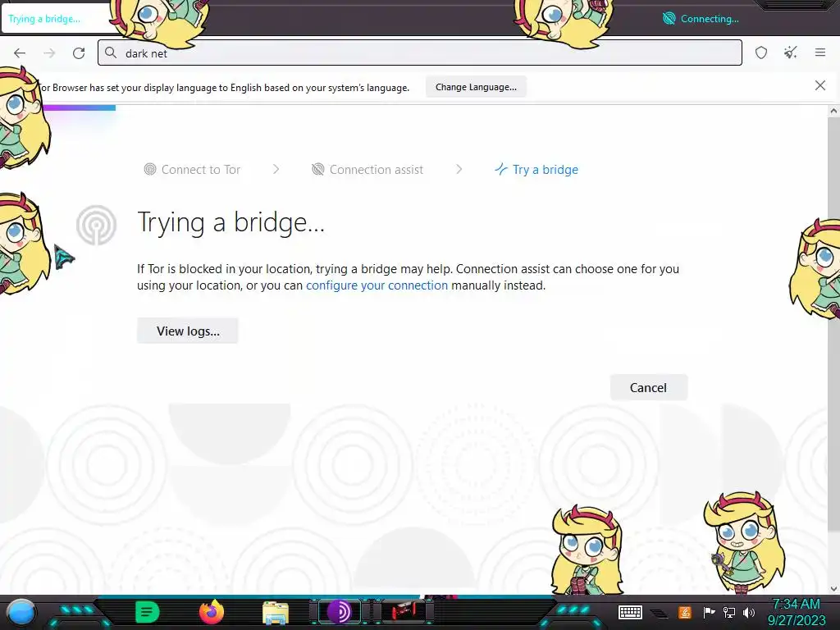Open the hamburger application menu
840x630 pixels.
pos(820,52)
